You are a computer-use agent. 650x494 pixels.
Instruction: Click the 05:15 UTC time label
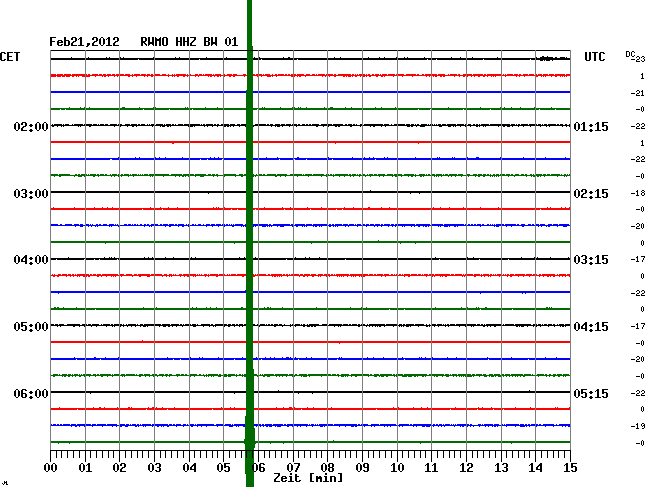pos(591,393)
